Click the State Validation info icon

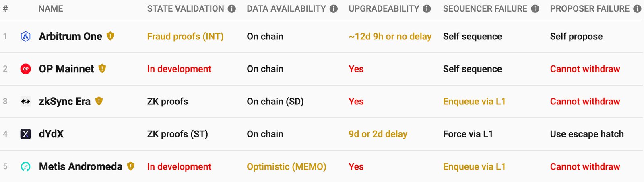point(232,9)
